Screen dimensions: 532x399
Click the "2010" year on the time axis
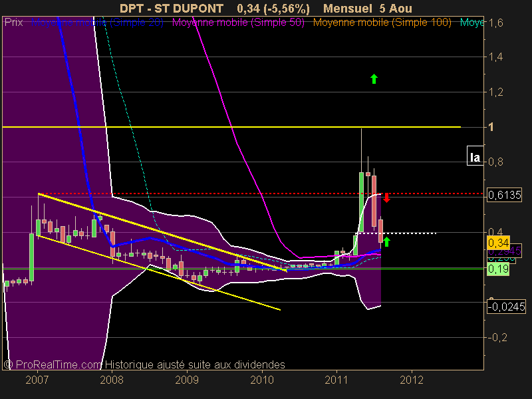[262, 380]
